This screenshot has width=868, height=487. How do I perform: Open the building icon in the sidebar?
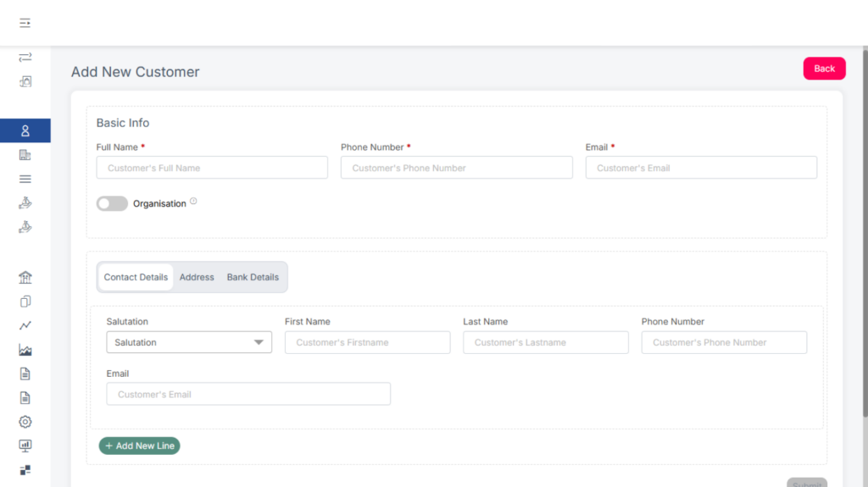pos(25,155)
